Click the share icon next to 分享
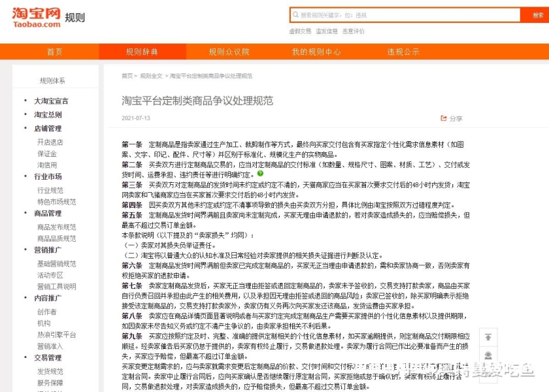 (442, 118)
